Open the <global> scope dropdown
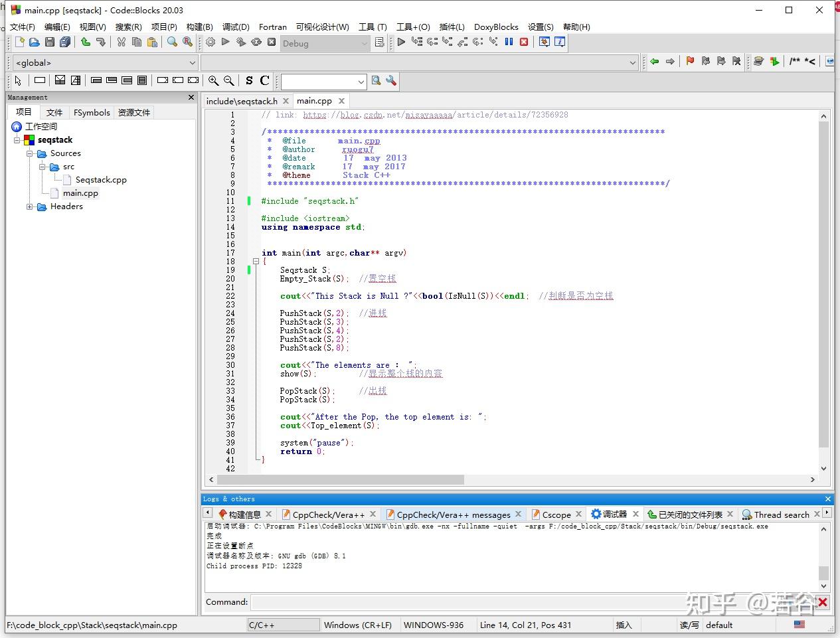 tap(105, 62)
